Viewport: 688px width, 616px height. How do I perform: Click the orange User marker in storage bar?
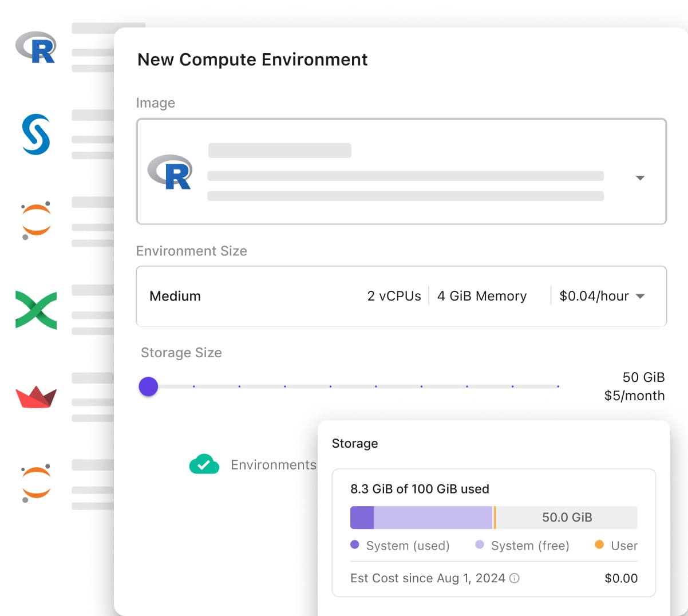pos(495,518)
